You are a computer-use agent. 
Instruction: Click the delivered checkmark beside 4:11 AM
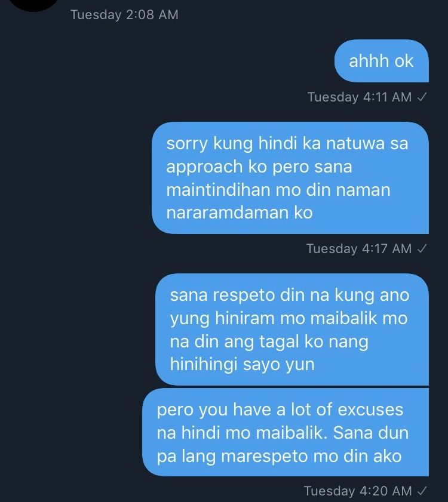422,97
